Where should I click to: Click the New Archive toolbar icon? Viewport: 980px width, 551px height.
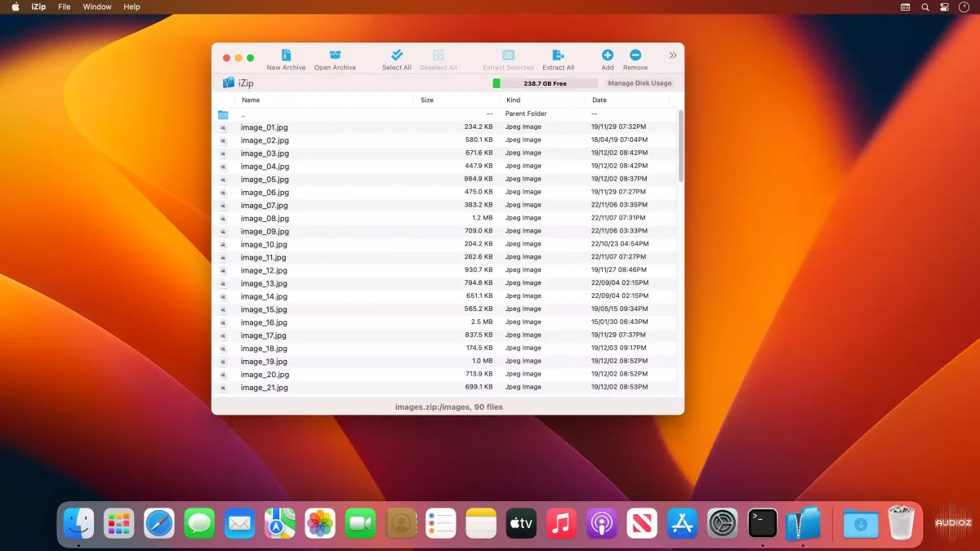coord(286,56)
